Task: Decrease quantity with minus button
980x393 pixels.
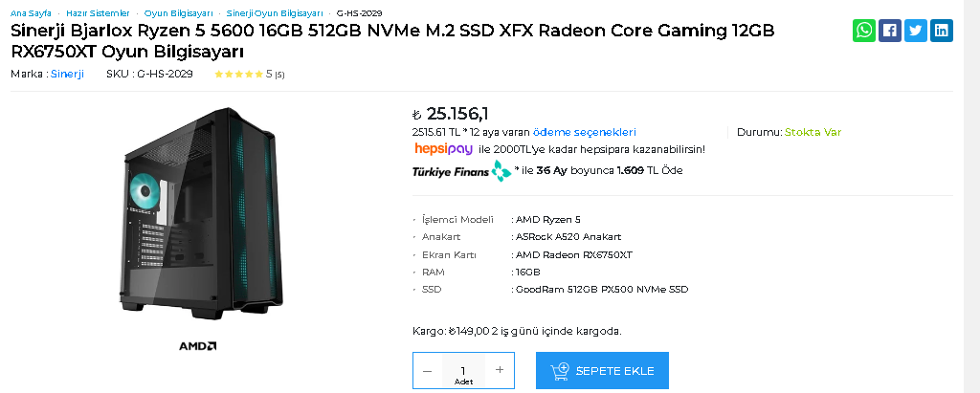Action: 427,370
